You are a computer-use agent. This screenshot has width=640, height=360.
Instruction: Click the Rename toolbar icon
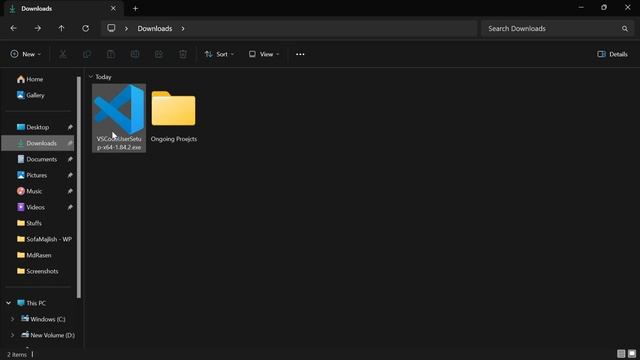[135, 54]
